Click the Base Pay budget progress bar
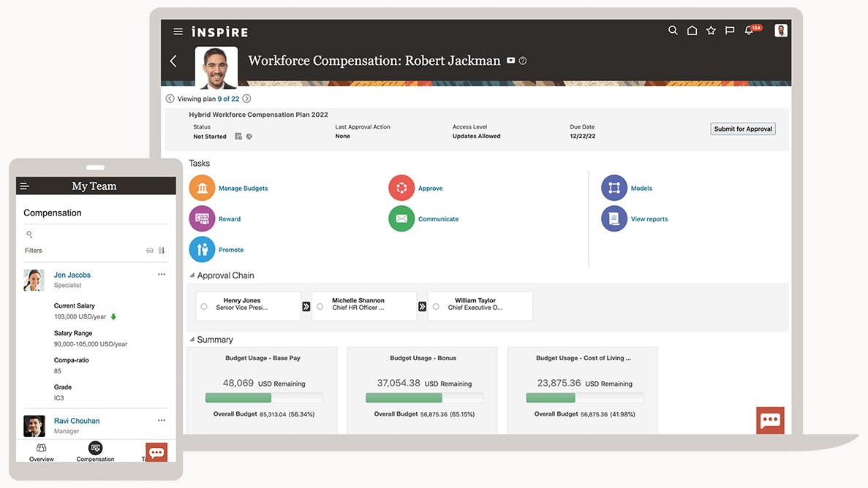Image resolution: width=868 pixels, height=488 pixels. [264, 398]
